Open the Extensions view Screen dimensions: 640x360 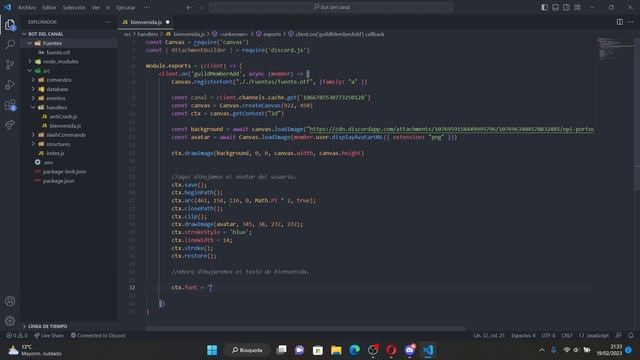[10, 105]
